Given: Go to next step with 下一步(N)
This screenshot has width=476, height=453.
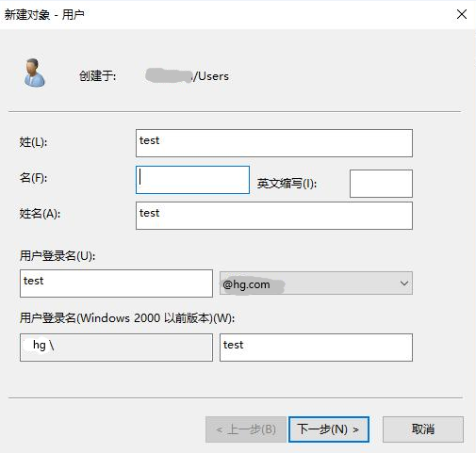Looking at the screenshot, I should (x=329, y=429).
